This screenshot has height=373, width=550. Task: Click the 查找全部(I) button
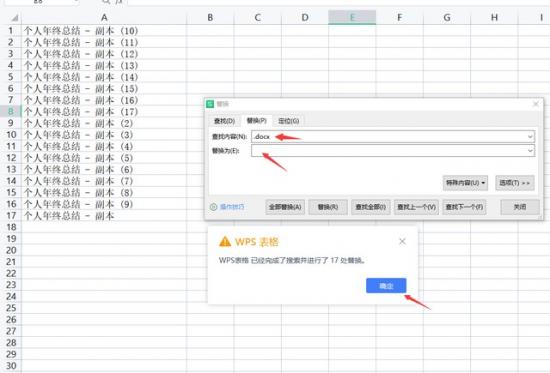click(371, 207)
